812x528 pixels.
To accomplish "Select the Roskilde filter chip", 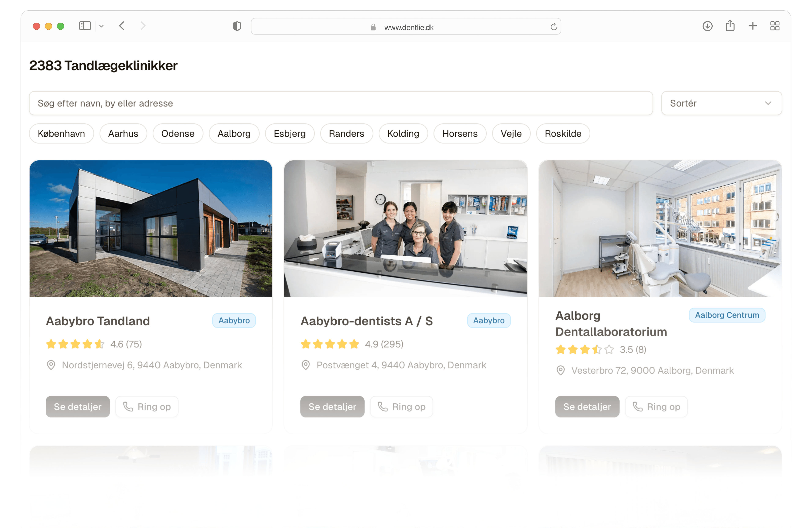I will [563, 133].
